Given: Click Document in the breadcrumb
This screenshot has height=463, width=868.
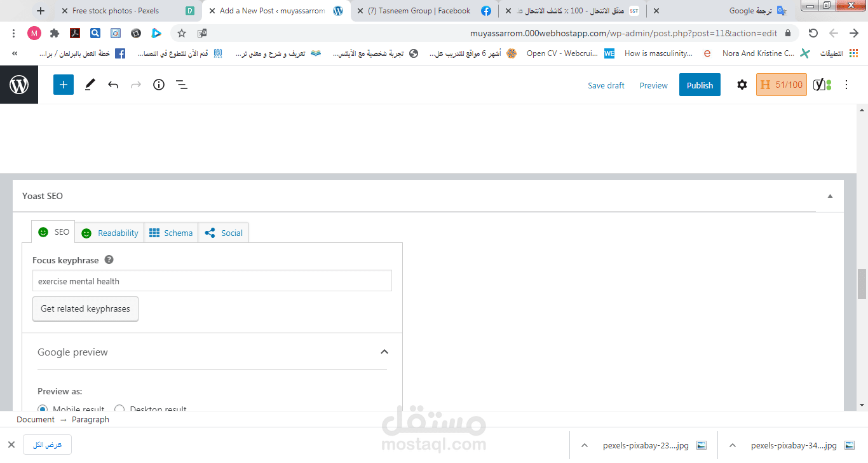Looking at the screenshot, I should (x=36, y=419).
